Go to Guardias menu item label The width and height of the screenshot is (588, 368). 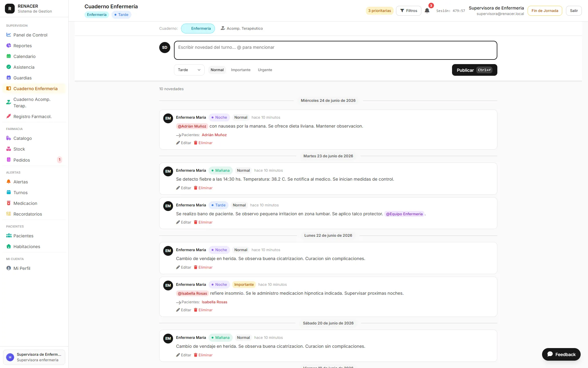[x=23, y=78]
